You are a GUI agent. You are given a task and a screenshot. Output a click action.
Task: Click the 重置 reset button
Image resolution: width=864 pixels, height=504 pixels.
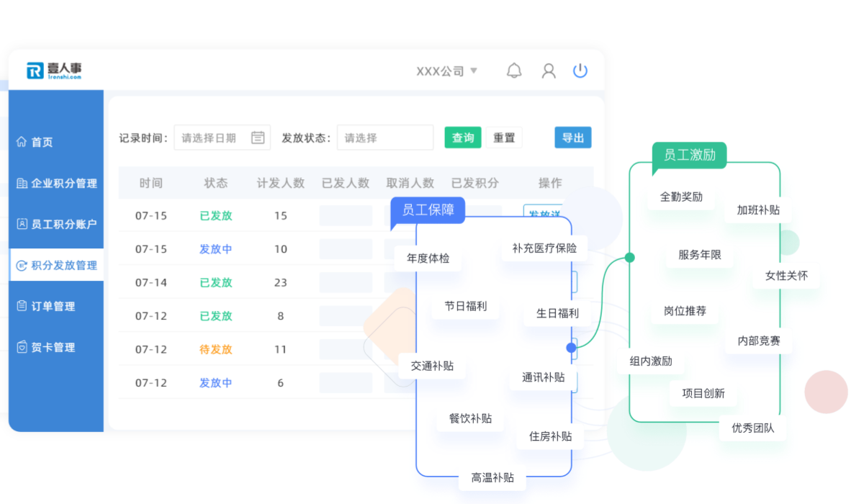point(504,138)
